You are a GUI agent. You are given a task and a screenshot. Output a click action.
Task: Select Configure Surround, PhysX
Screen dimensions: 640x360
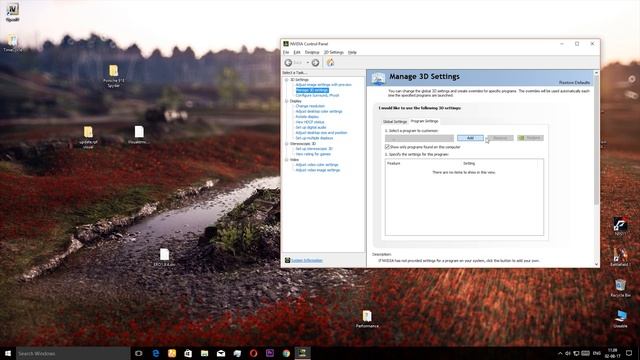[317, 95]
